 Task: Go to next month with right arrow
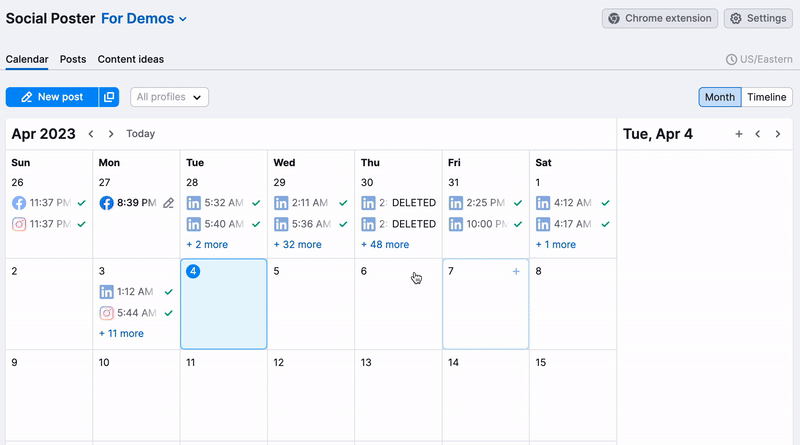click(111, 134)
